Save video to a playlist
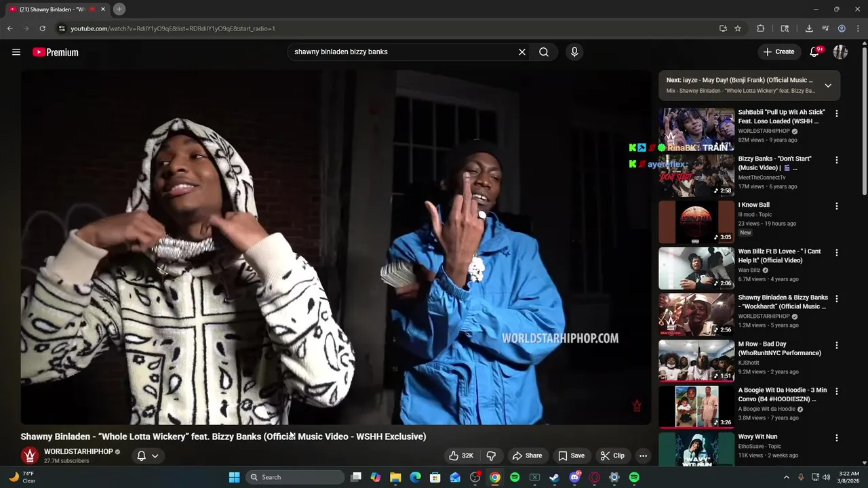Viewport: 868px width, 488px height. coord(571,455)
